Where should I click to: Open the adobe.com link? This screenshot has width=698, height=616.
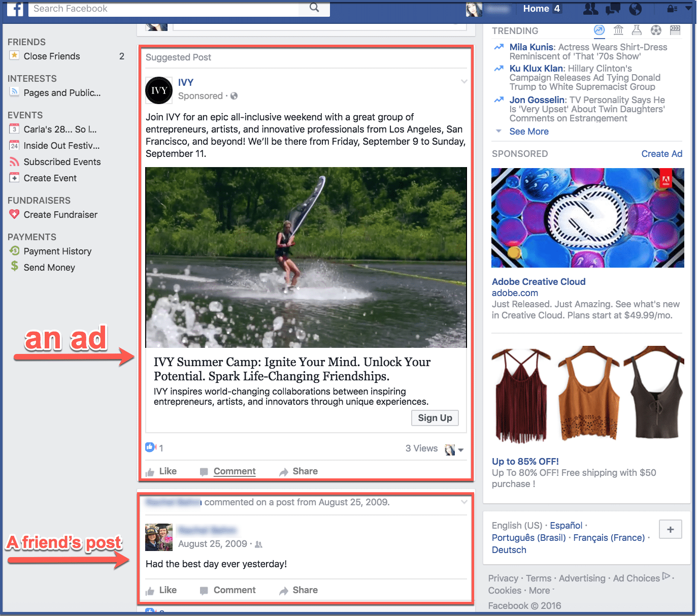[x=515, y=293]
